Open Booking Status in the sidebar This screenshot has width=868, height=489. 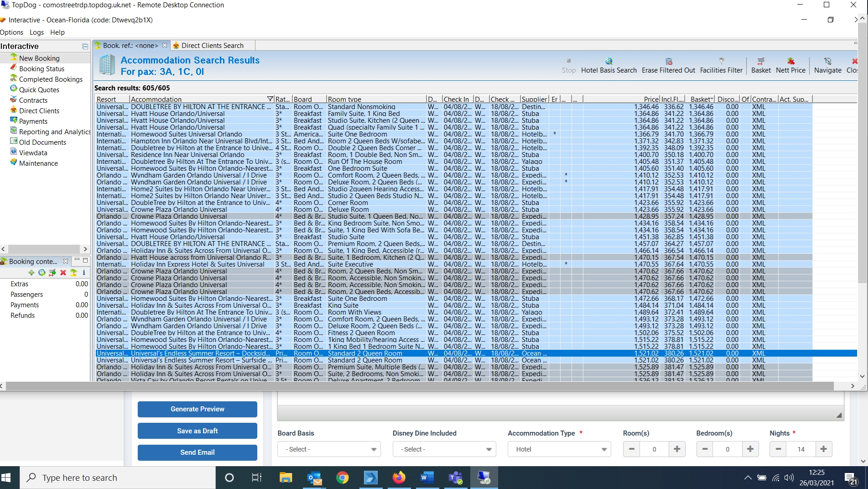pyautogui.click(x=42, y=68)
